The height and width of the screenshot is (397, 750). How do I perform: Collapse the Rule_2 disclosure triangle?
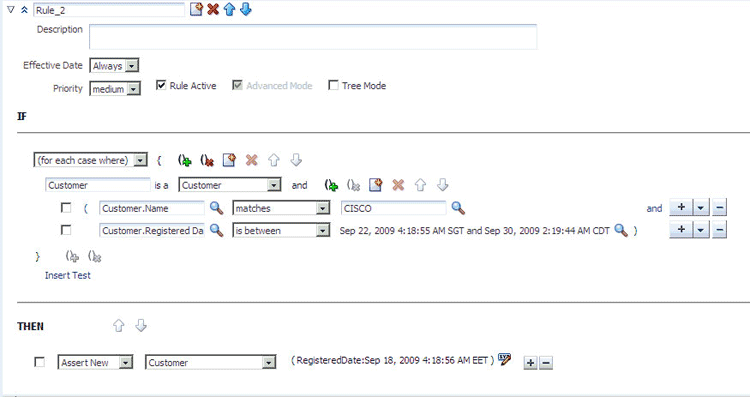coord(11,9)
